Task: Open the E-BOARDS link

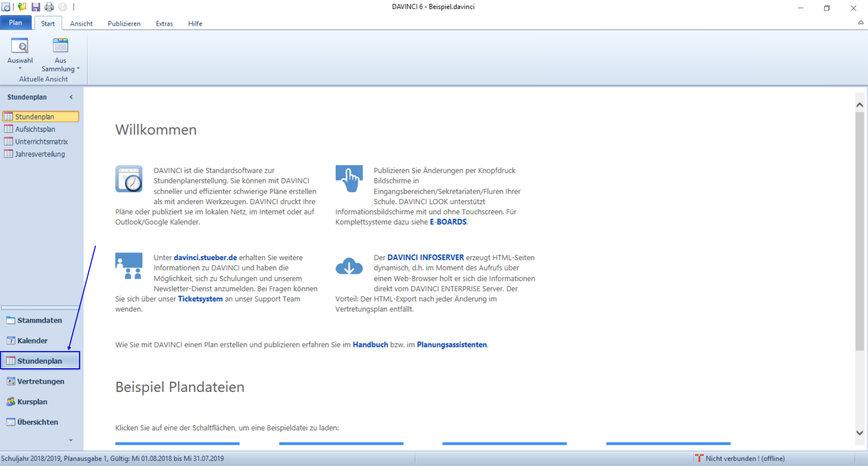Action: click(448, 222)
